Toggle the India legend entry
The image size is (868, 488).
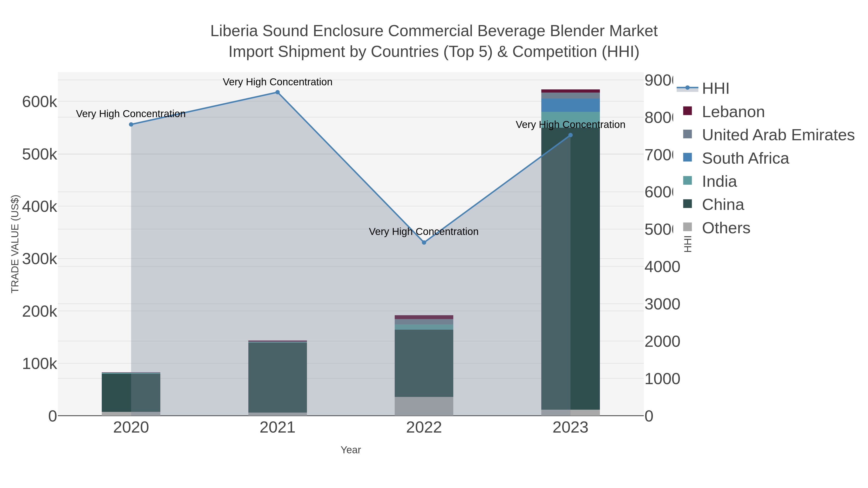coord(710,181)
